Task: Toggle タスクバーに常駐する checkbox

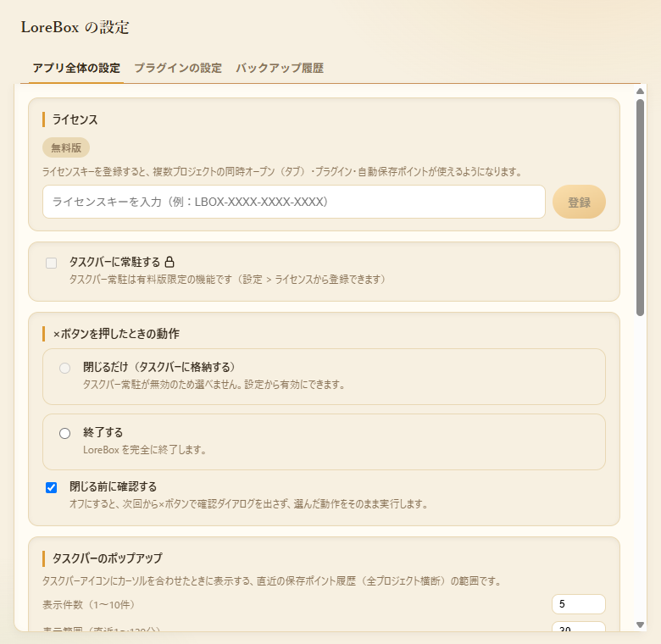Action: coord(52,263)
